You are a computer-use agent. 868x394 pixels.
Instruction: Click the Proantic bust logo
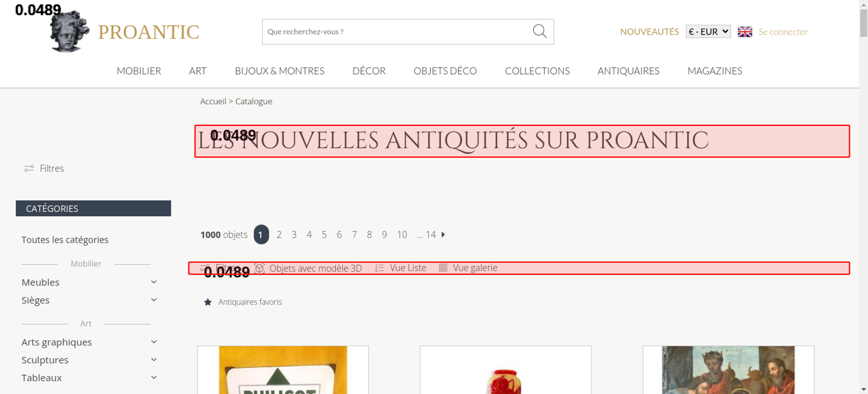(69, 32)
